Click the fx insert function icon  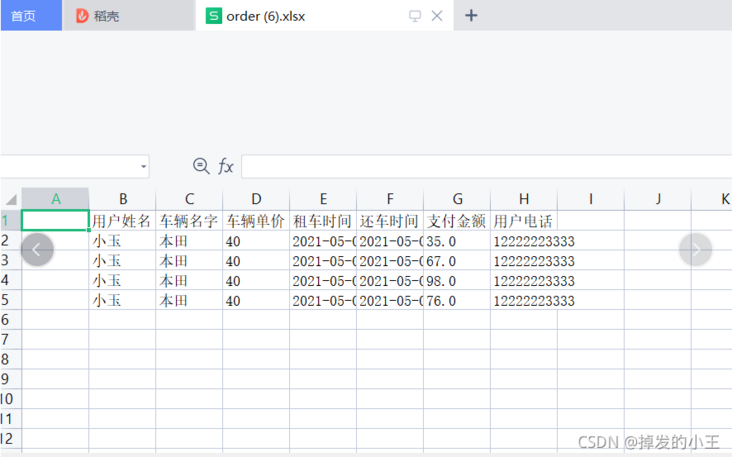(x=225, y=166)
